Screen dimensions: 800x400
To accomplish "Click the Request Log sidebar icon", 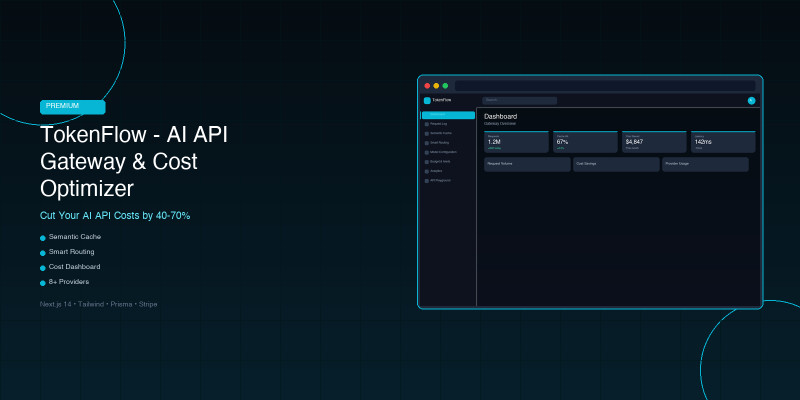I will tap(427, 124).
